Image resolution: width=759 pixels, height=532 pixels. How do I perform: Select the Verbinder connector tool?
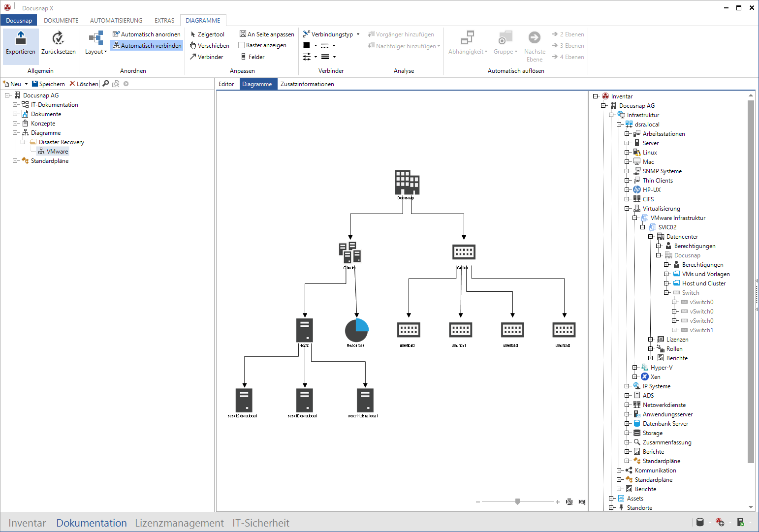point(207,57)
